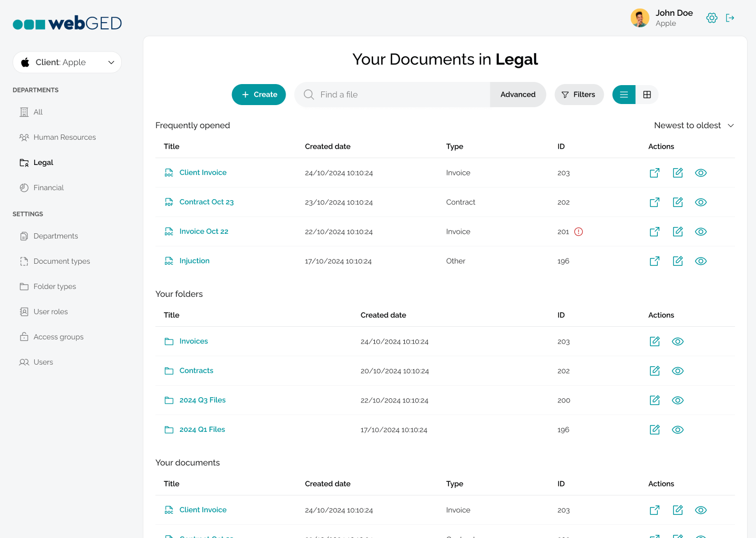The image size is (756, 538).
Task: Open the Client Invoice link in Frequently opened
Action: pyautogui.click(x=203, y=172)
